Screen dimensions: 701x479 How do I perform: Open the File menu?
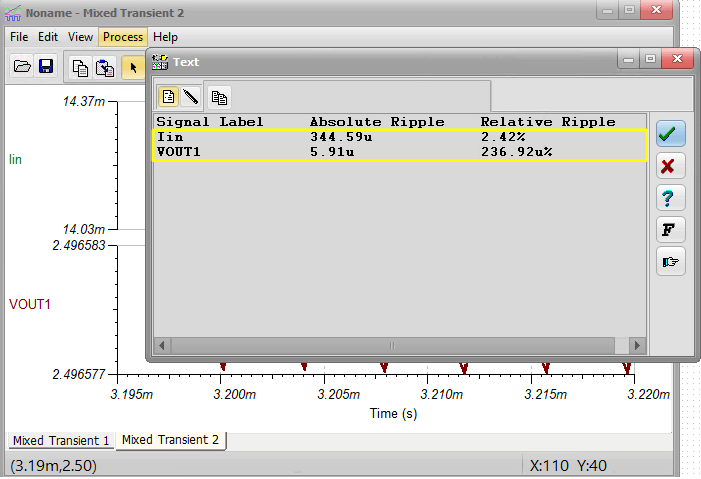[19, 37]
